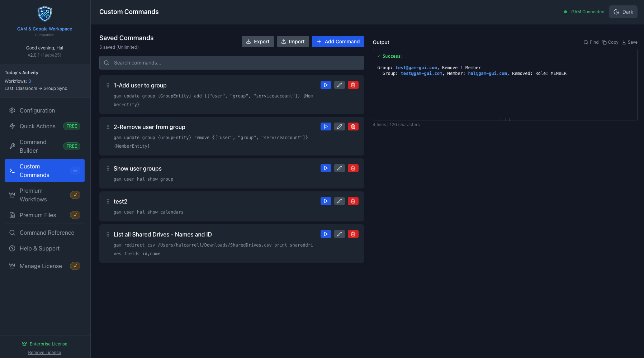This screenshot has width=644, height=358.
Task: Grab drag handle of 1-Add user to group
Action: pos(108,85)
